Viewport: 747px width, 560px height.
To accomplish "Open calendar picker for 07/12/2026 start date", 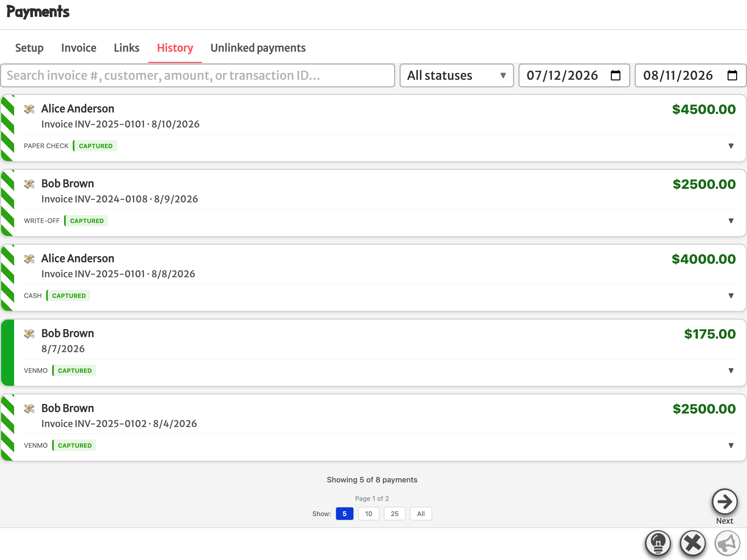I will [616, 75].
